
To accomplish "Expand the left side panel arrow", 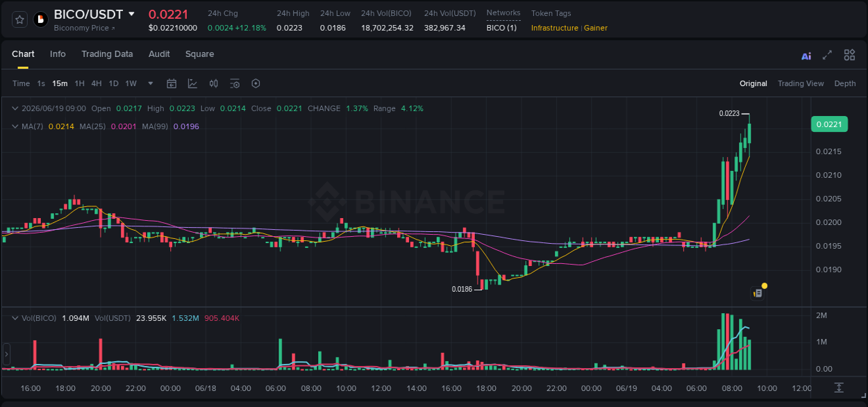I will click(6, 354).
